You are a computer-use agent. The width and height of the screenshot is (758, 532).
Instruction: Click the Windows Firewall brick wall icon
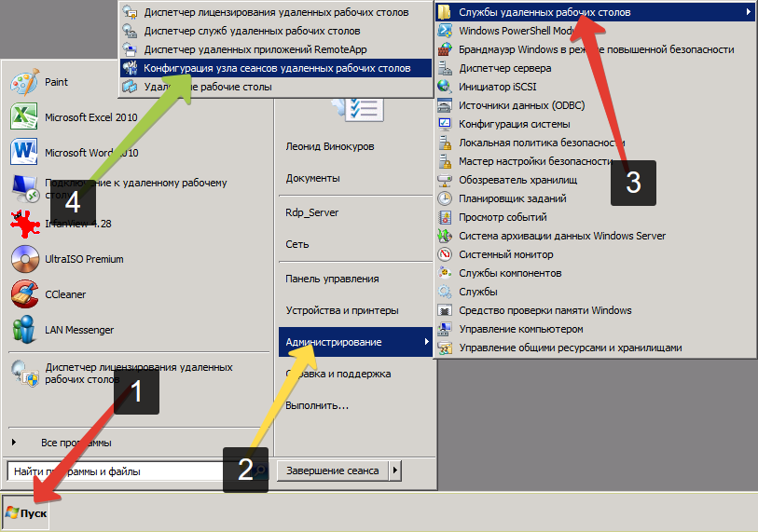(445, 49)
